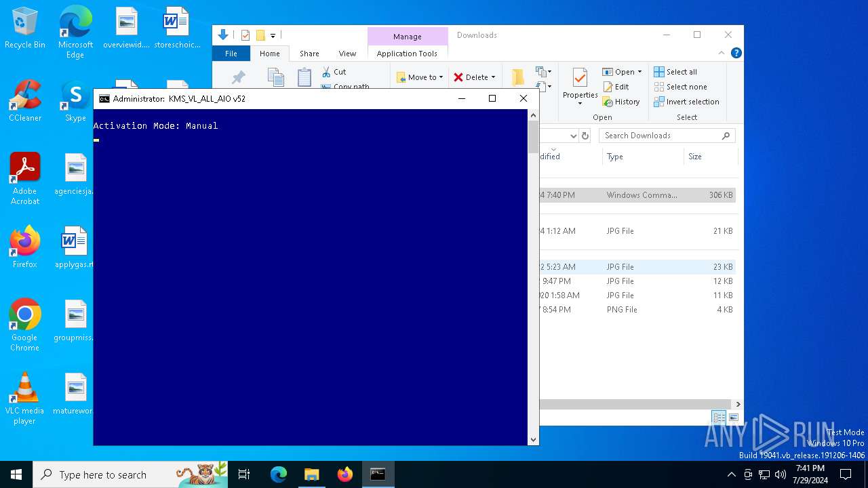868x488 pixels.
Task: Select the Adobe Acrobat desktop icon
Action: click(x=25, y=179)
